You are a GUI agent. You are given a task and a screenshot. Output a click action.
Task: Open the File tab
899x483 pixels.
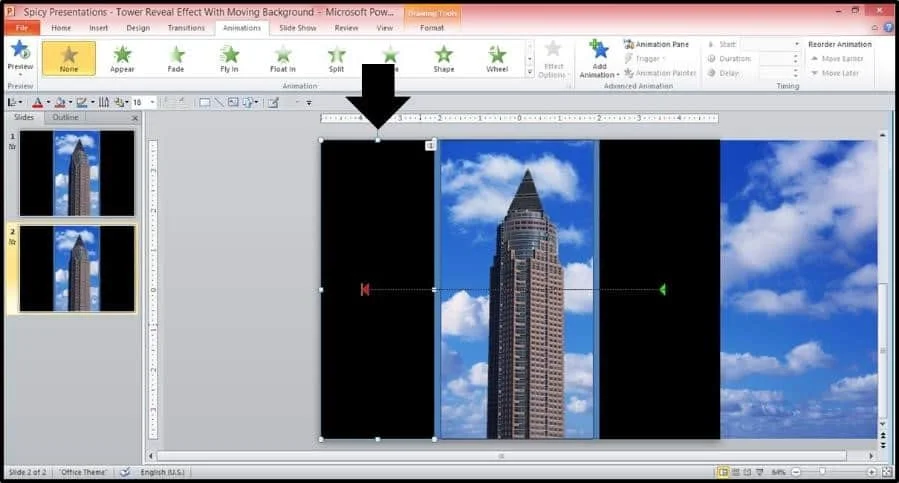click(22, 28)
